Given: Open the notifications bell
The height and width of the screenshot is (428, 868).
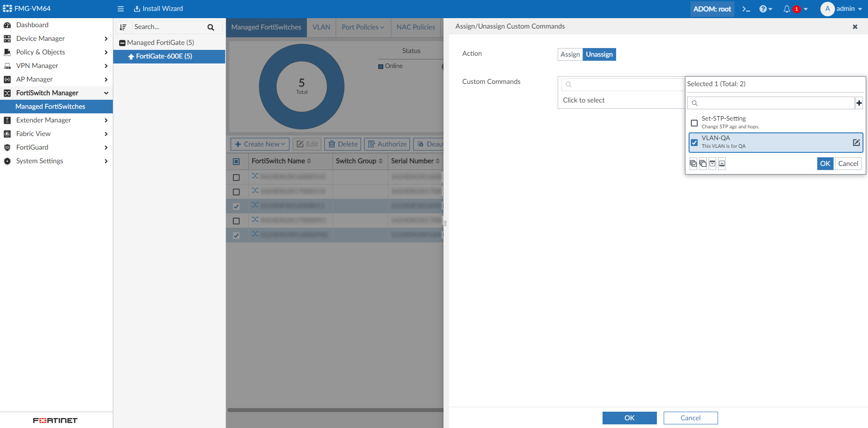Looking at the screenshot, I should pyautogui.click(x=787, y=9).
